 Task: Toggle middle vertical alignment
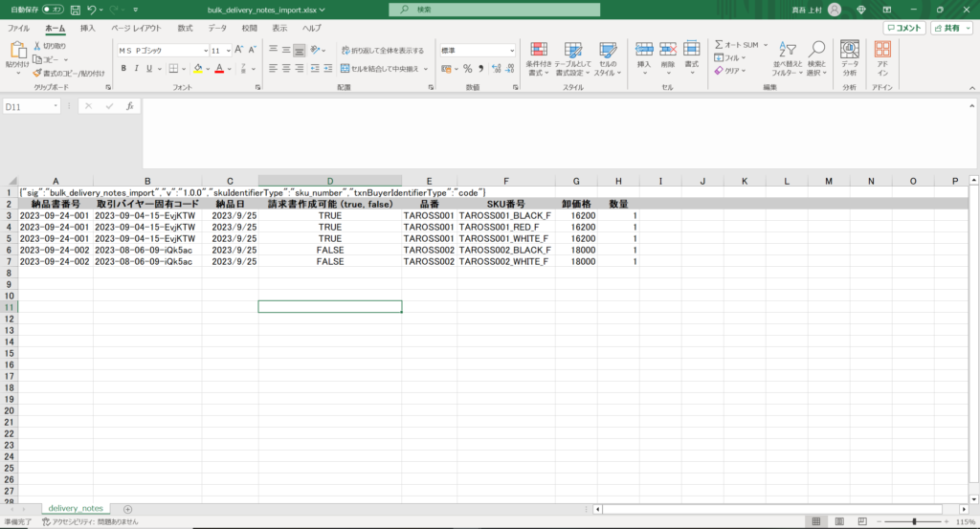coord(286,50)
